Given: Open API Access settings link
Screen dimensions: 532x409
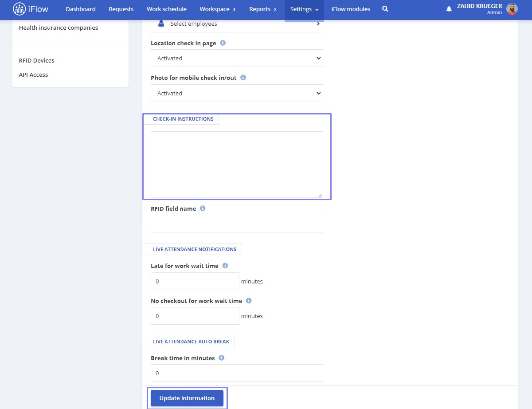Looking at the screenshot, I should [33, 75].
